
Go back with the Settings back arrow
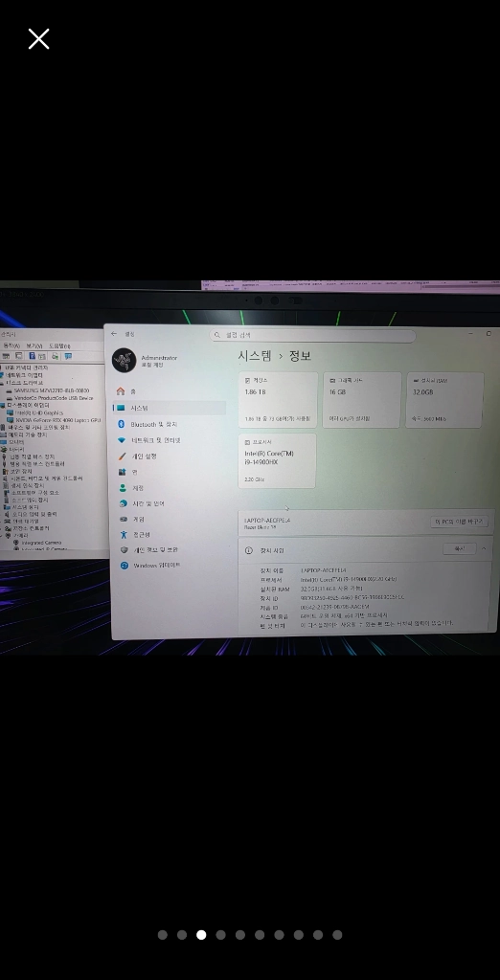(x=114, y=334)
